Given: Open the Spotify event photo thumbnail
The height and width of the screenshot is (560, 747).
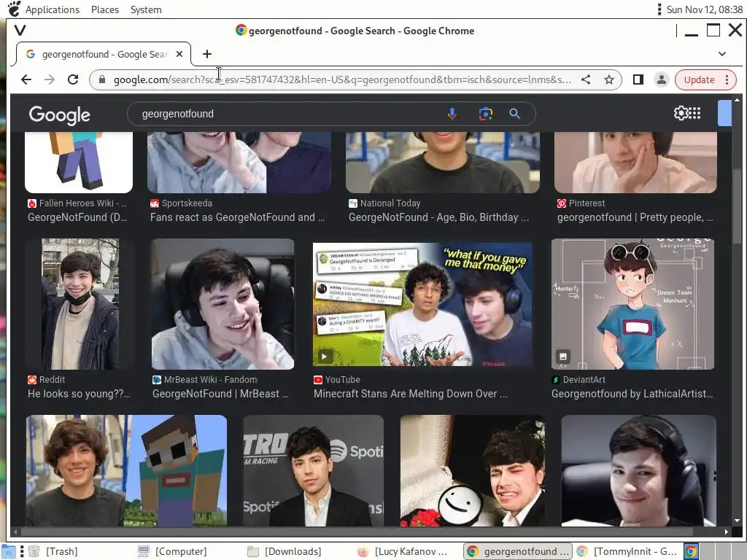Looking at the screenshot, I should tap(314, 470).
